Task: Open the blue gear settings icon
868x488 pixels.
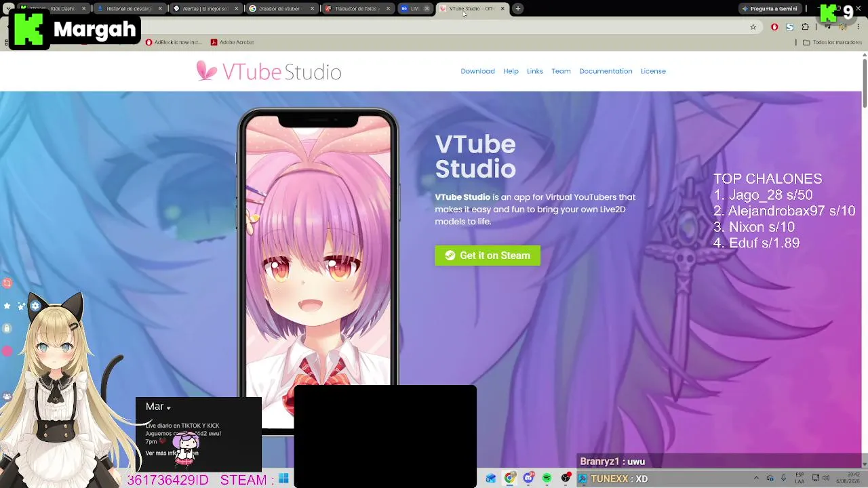Action: (35, 306)
